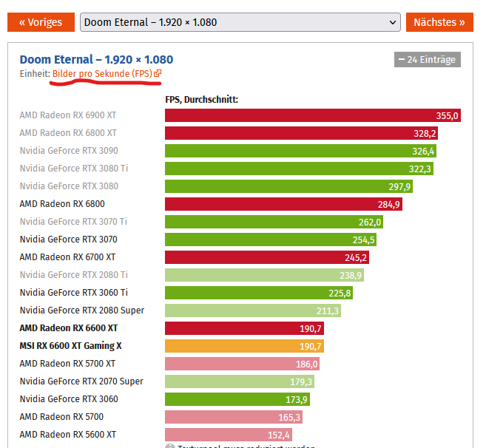Select AMD Radeon RX 5700 label

pos(61,417)
